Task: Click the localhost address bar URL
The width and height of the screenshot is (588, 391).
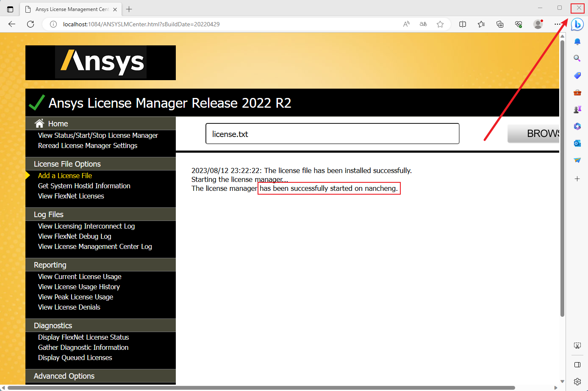Action: tap(141, 24)
